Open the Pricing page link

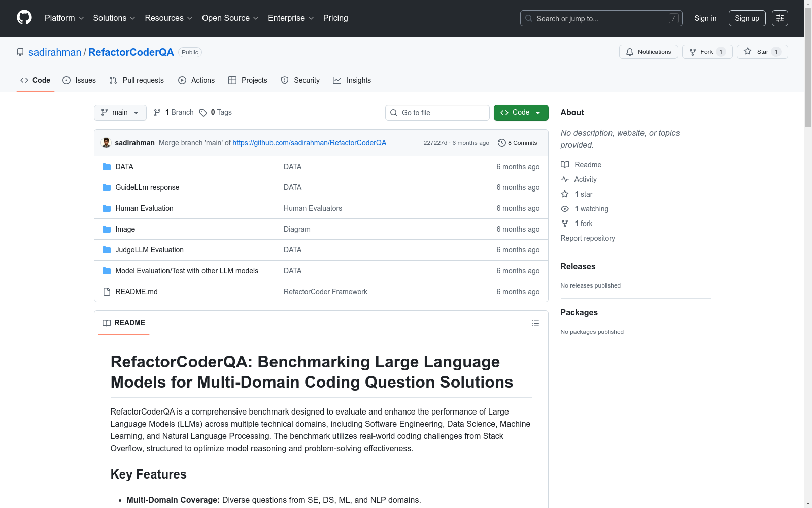(335, 18)
